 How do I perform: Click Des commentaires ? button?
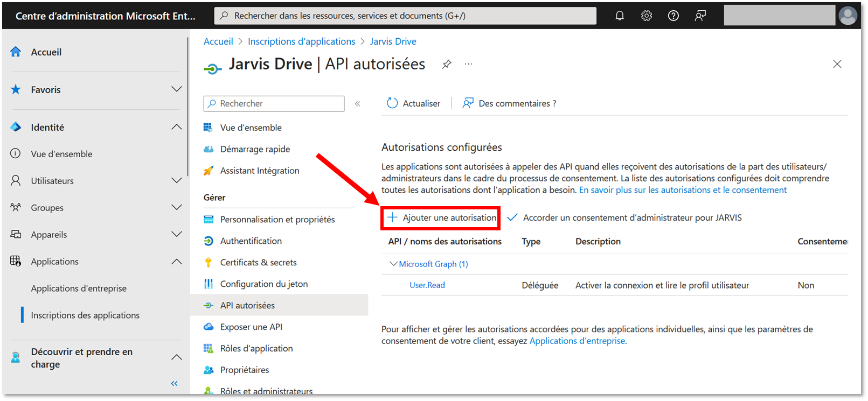point(510,103)
